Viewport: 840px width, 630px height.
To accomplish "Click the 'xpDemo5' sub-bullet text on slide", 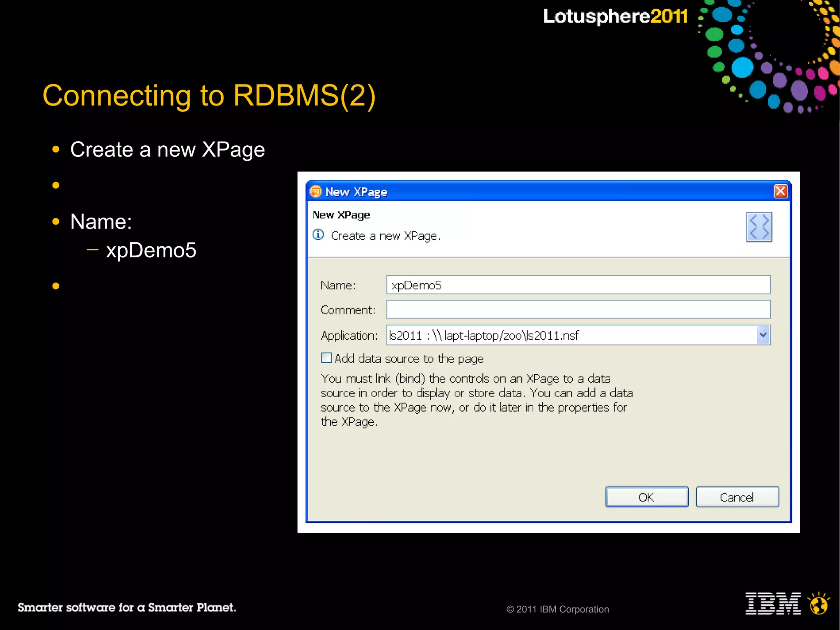I will click(x=151, y=250).
